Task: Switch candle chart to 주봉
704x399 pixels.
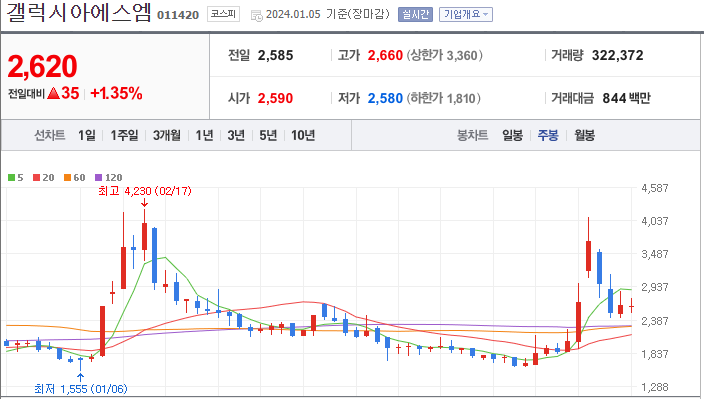Action: pos(548,135)
